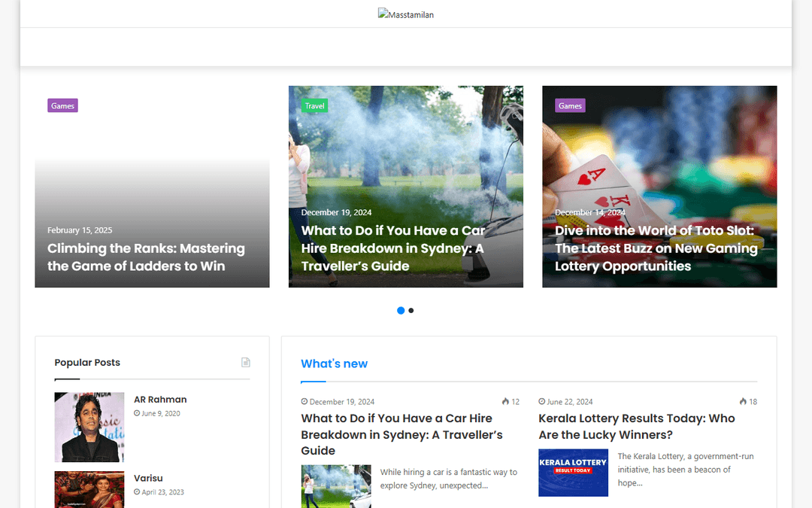Click the flame icon next to 18
This screenshot has width=812, height=508.
pyautogui.click(x=743, y=401)
